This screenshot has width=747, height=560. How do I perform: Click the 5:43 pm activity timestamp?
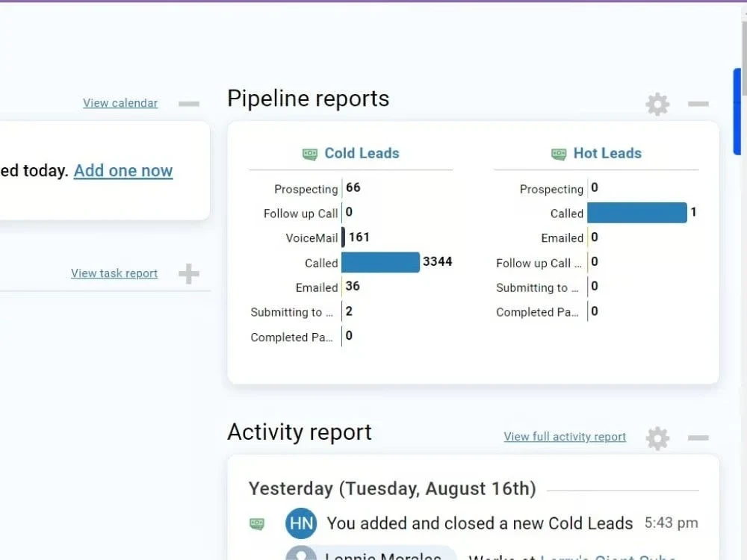point(672,523)
